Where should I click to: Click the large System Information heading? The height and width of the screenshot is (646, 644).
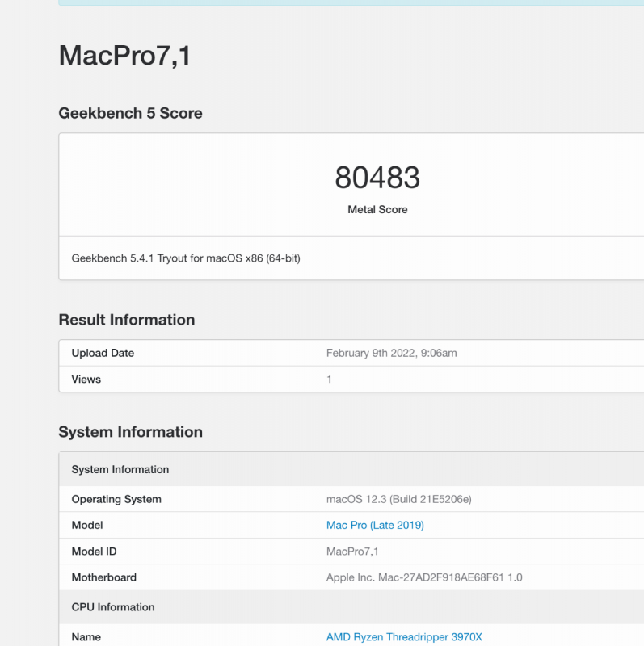[x=130, y=432]
